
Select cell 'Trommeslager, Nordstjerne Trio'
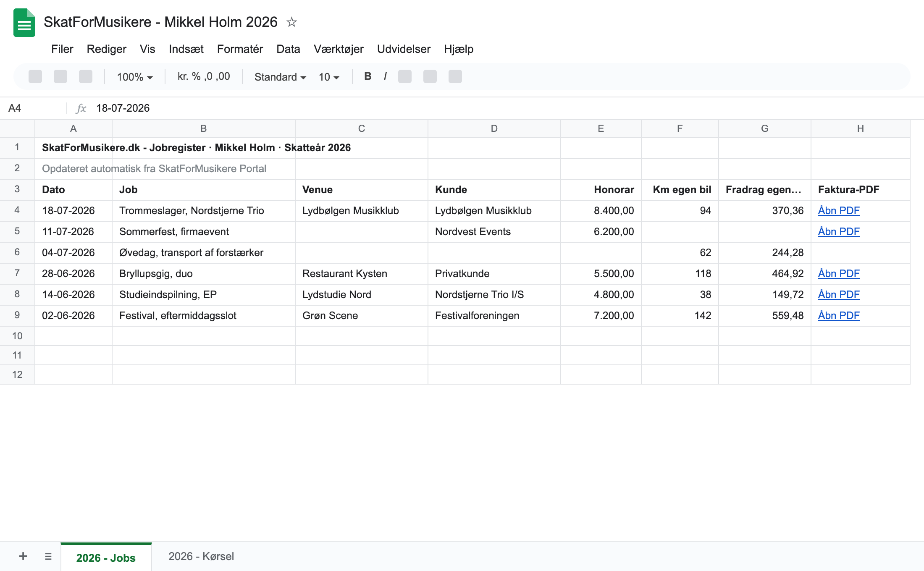204,211
